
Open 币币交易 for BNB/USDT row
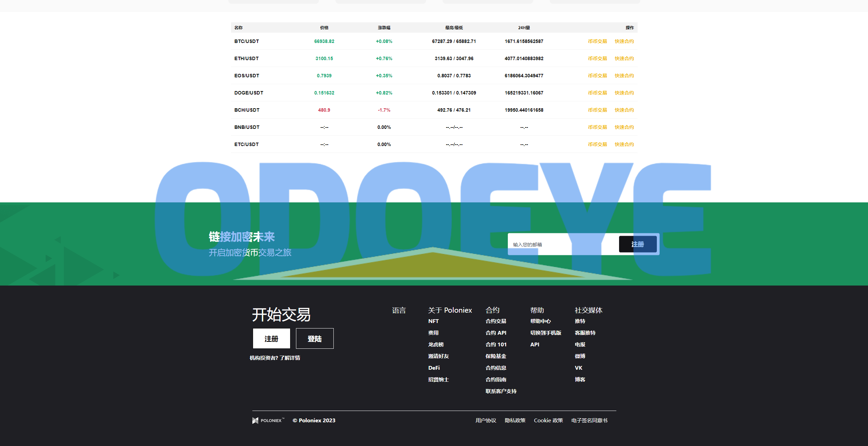click(x=597, y=127)
